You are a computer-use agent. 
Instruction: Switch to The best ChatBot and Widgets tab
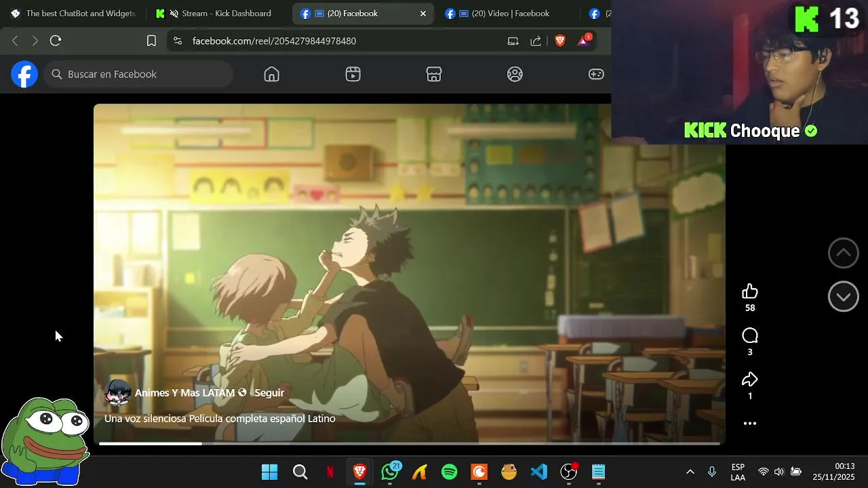coord(73,14)
